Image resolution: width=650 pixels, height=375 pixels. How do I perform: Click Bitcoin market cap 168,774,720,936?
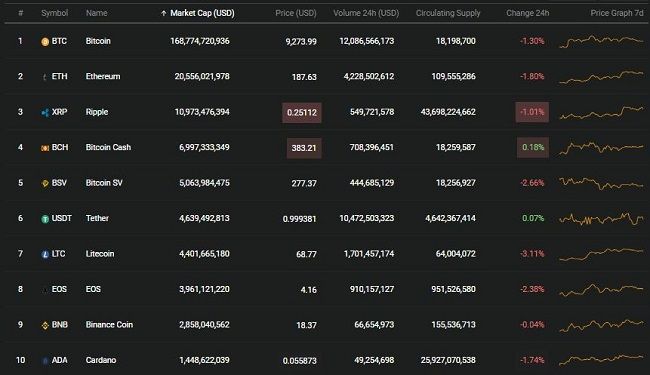(200, 41)
